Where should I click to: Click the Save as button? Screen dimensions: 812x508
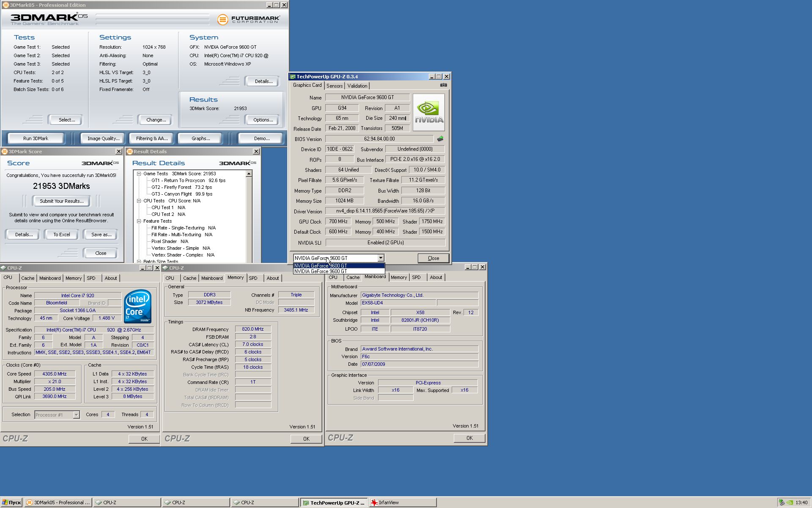(101, 235)
